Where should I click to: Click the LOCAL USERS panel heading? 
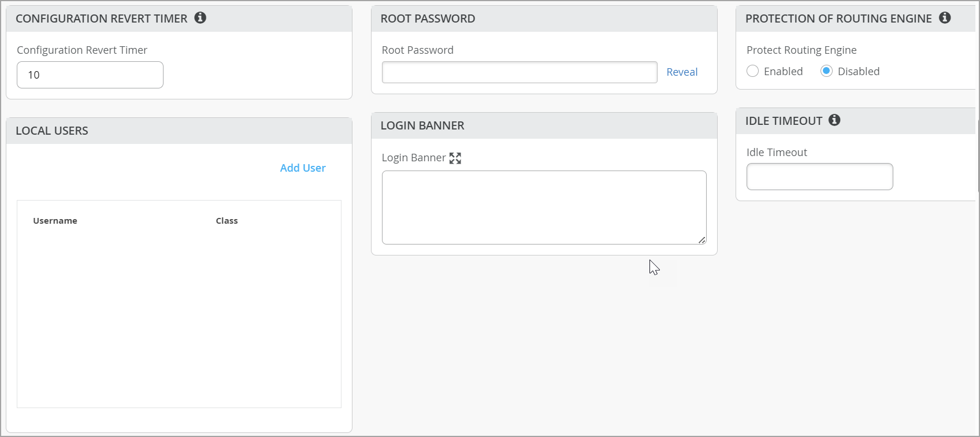click(x=52, y=131)
